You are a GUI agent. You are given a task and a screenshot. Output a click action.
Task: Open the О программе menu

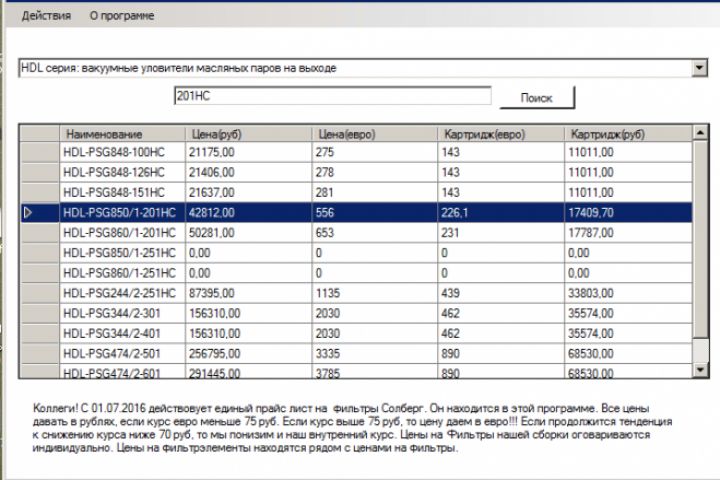122,16
